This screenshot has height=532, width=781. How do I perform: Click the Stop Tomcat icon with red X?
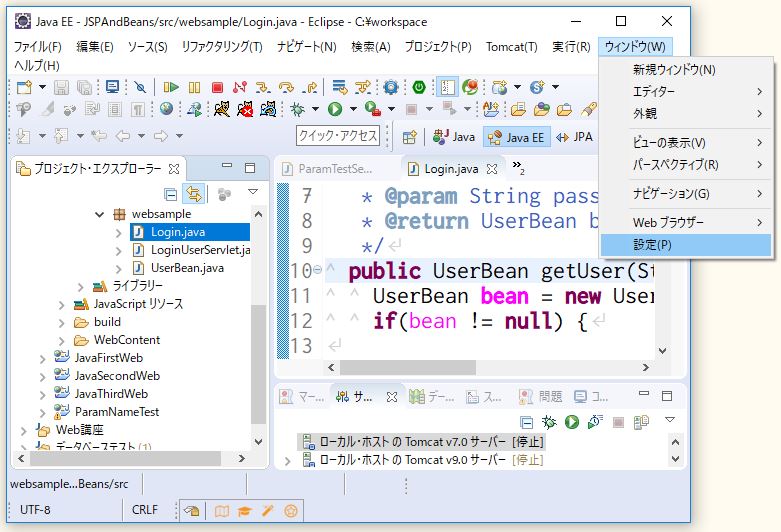pos(245,109)
